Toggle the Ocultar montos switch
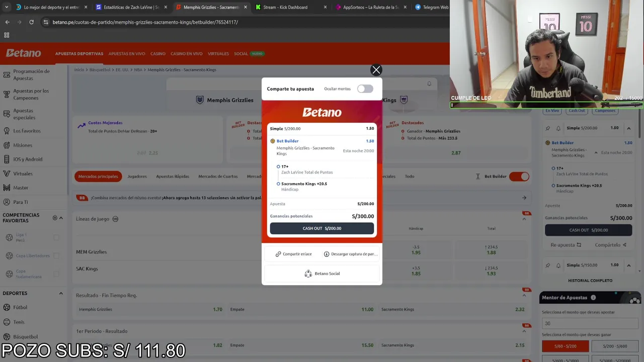Viewport: 644px width, 362px height. point(365,89)
